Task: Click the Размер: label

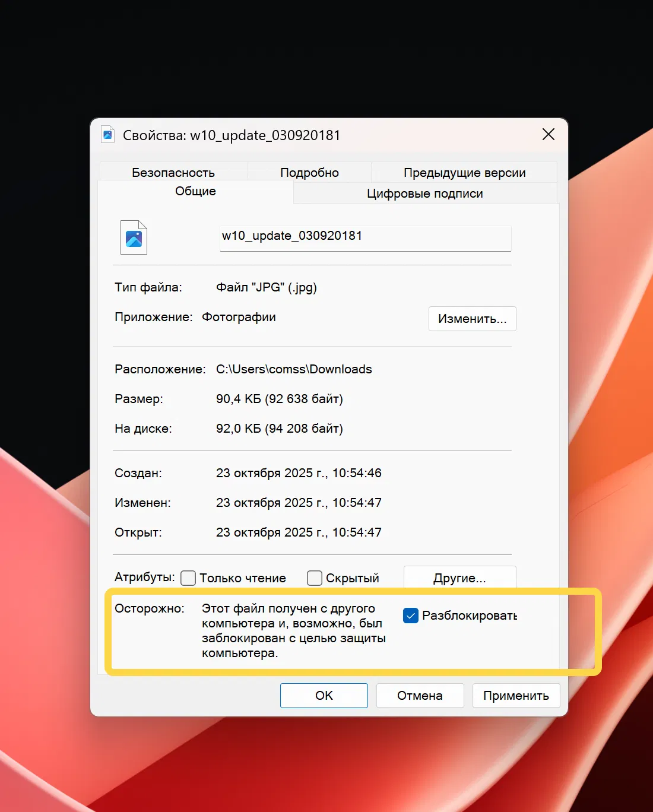Action: [x=139, y=399]
